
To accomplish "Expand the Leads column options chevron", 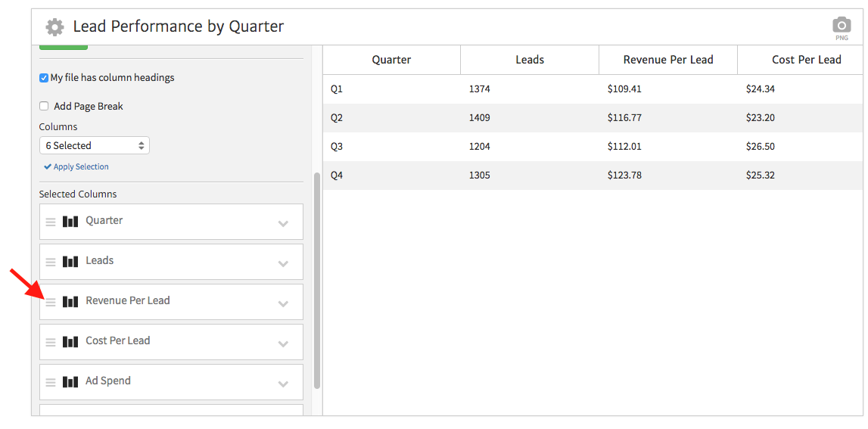I will pyautogui.click(x=283, y=263).
